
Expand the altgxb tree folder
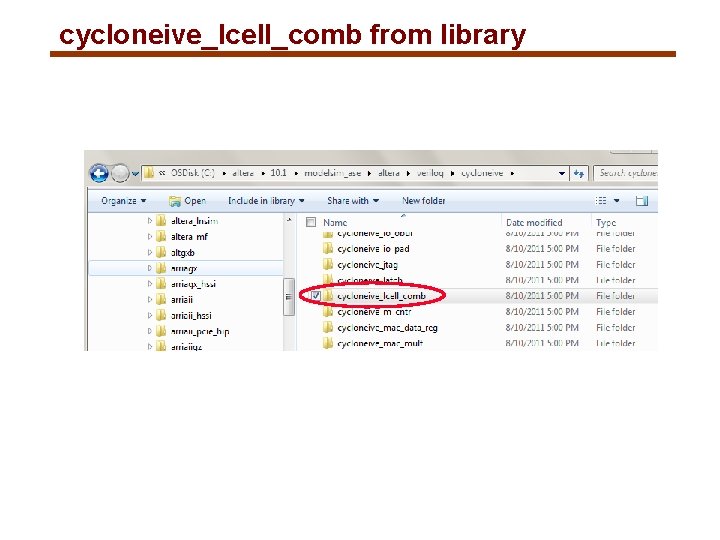click(149, 253)
